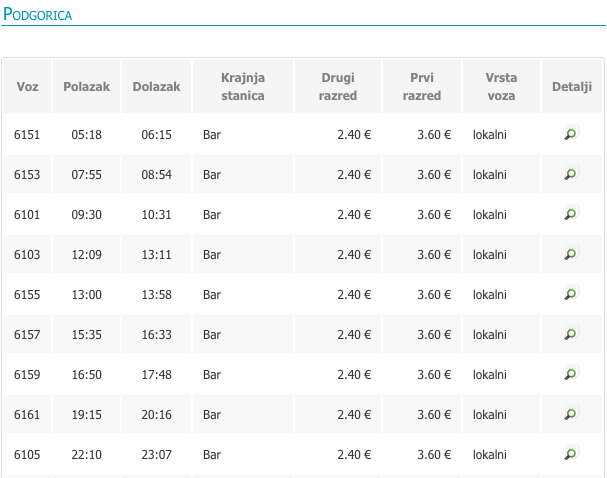Open details magnifier for train 6103
The width and height of the screenshot is (607, 478).
[571, 253]
